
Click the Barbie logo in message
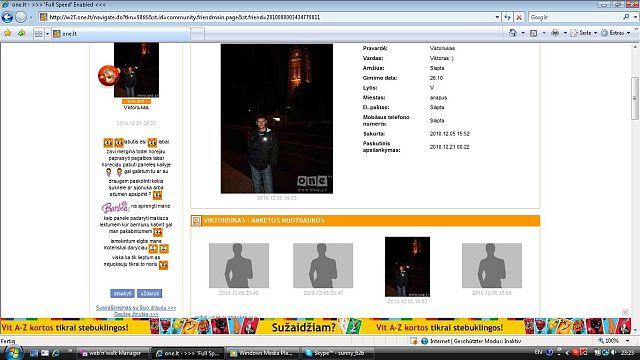116,208
